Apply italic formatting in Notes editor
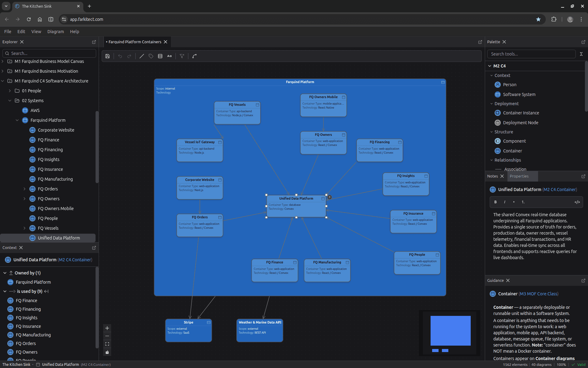Screen dimensions: 588x368 pos(505,202)
